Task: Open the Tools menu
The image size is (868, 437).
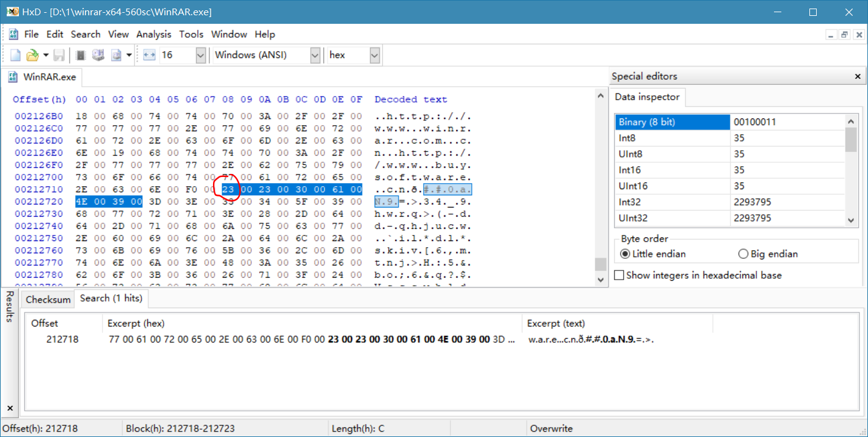Action: coord(191,34)
